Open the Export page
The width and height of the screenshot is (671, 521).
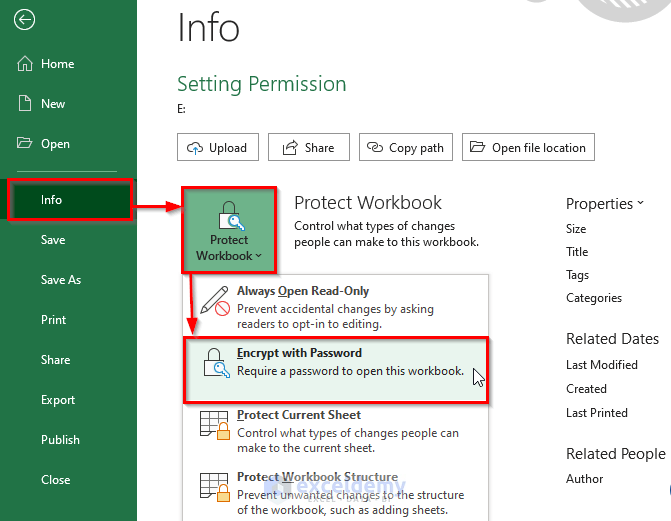pos(58,400)
